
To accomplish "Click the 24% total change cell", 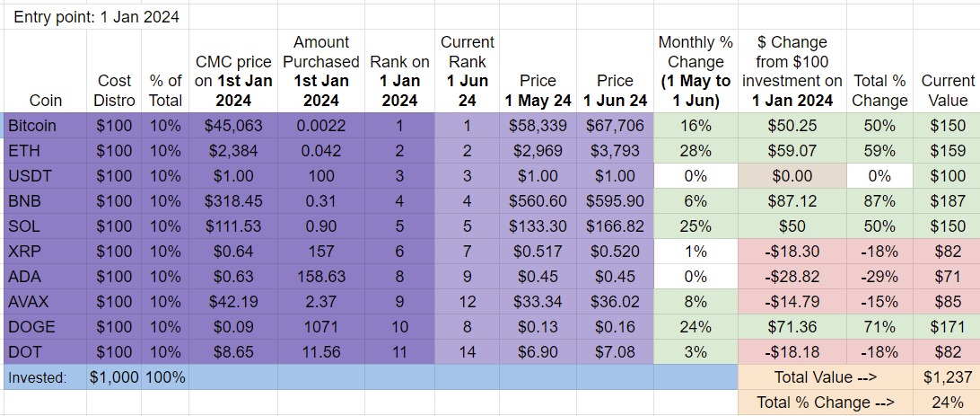I will 947,403.
